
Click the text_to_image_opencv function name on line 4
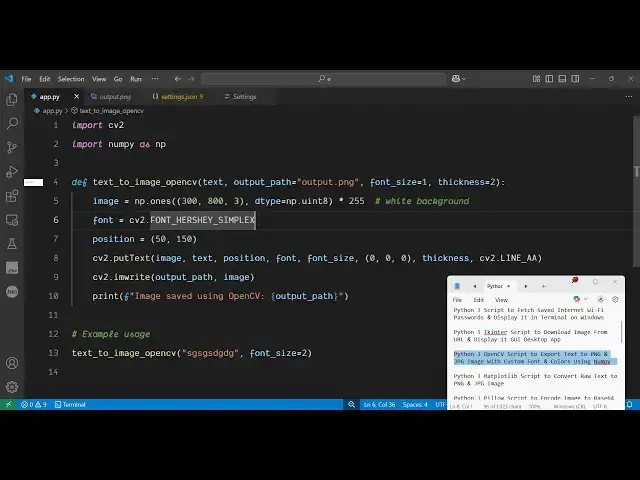(145, 182)
